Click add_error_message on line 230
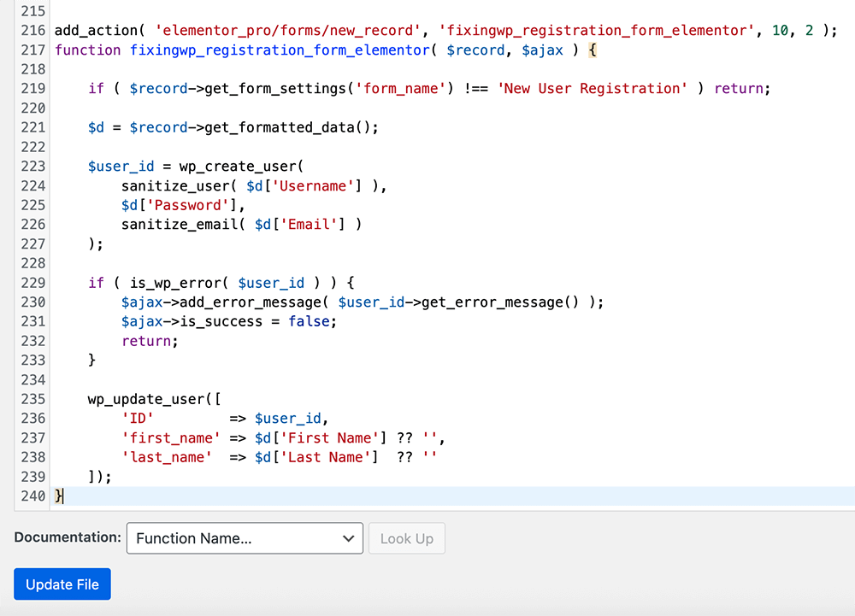 click(251, 302)
